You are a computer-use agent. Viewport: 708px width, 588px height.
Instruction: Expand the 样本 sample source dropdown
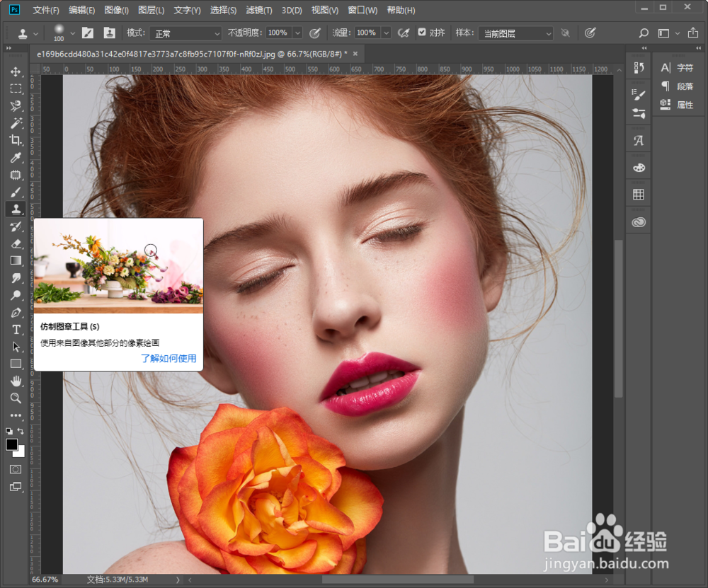coord(515,33)
